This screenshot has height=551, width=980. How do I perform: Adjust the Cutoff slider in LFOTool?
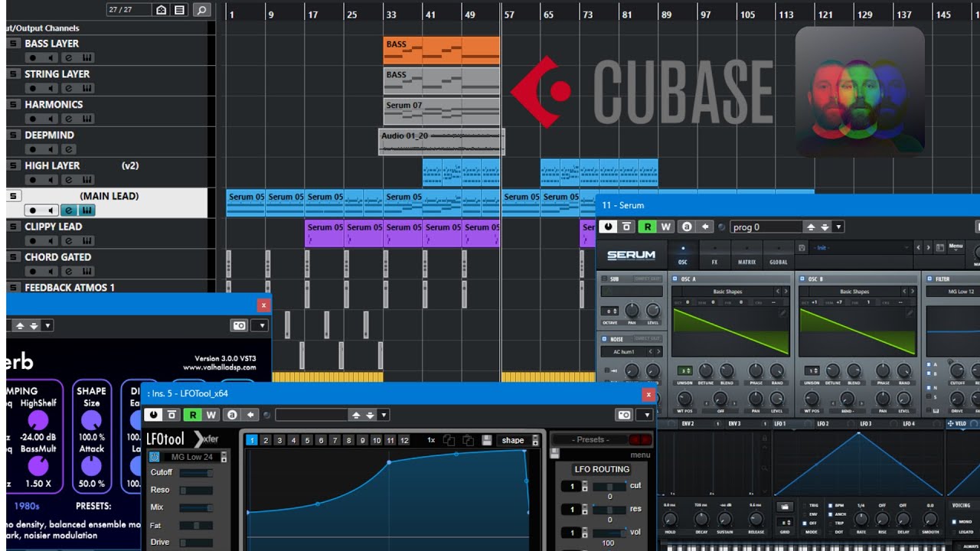pos(196,473)
